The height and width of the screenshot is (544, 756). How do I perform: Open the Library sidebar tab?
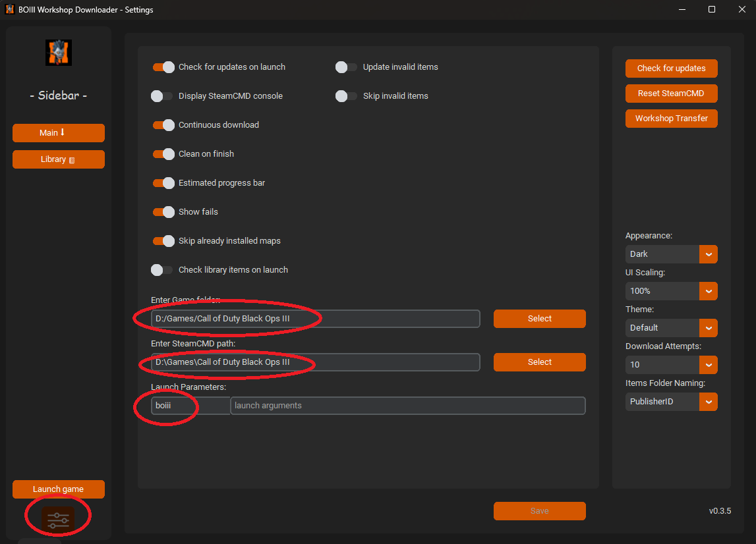click(x=59, y=159)
